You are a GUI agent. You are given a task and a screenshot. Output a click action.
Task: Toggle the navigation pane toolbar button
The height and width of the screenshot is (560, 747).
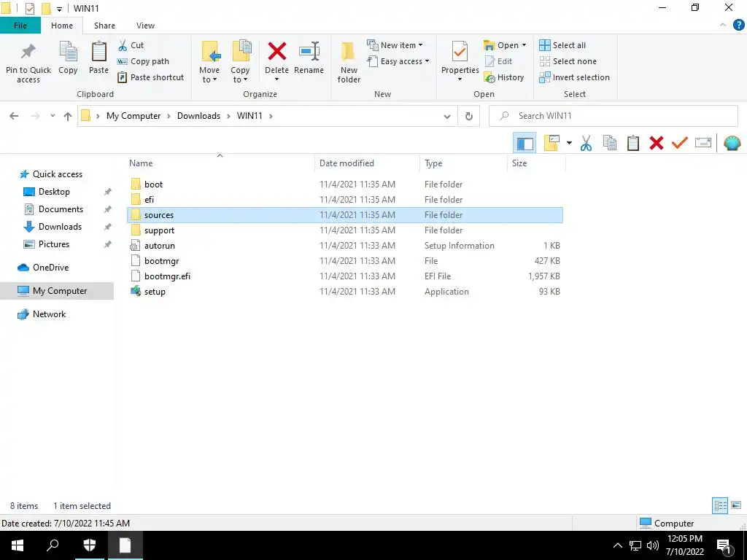click(525, 143)
